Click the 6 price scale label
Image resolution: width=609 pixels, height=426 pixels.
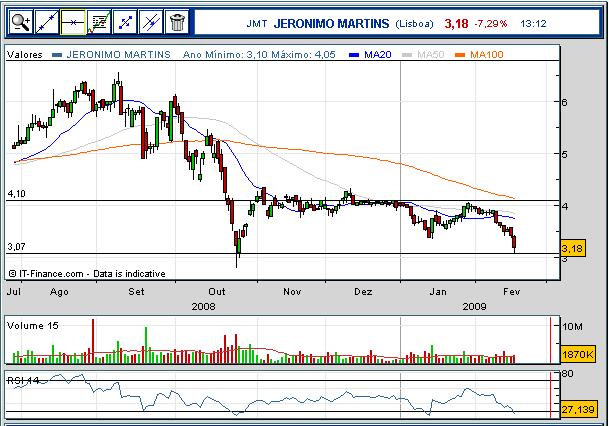coord(564,102)
